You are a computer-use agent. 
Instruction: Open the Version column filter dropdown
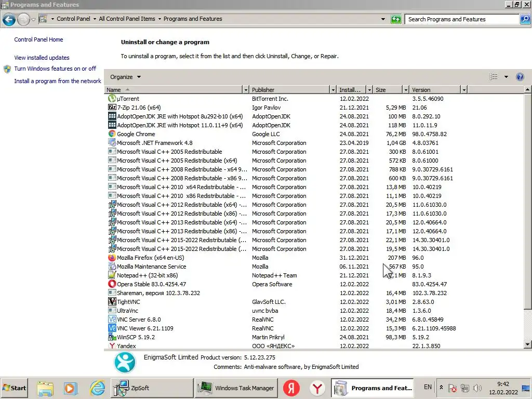(464, 89)
